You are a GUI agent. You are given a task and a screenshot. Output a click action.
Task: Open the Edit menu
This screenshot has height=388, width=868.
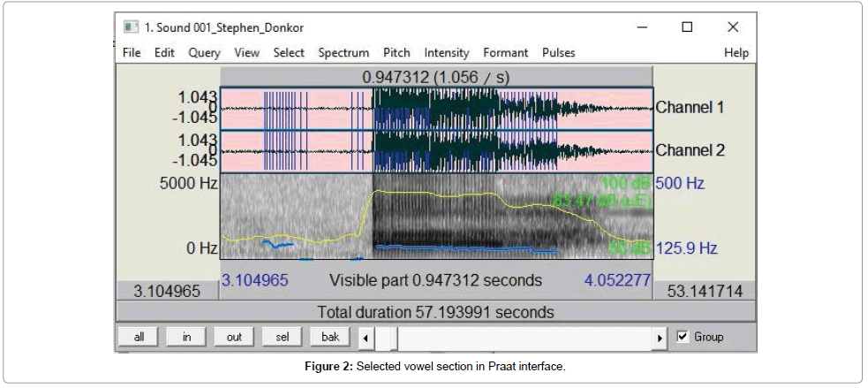164,53
